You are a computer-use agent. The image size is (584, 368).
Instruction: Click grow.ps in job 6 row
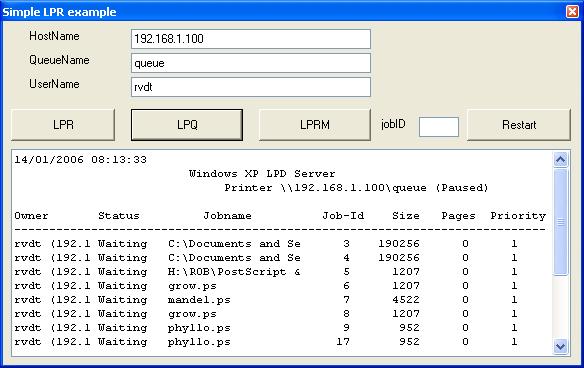click(x=192, y=286)
